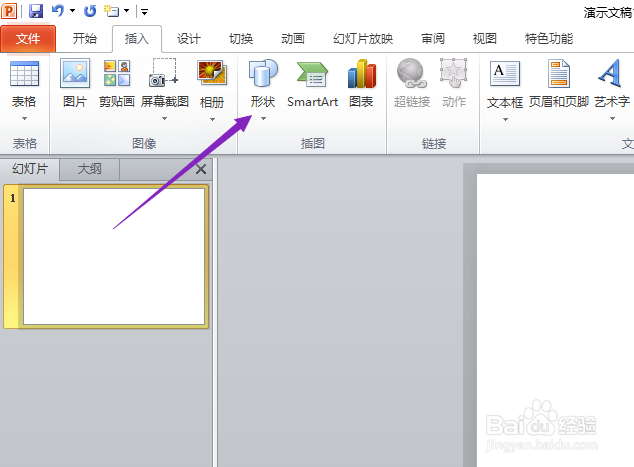Redo the last action
Viewport: 634px width, 467px height.
pyautogui.click(x=90, y=11)
